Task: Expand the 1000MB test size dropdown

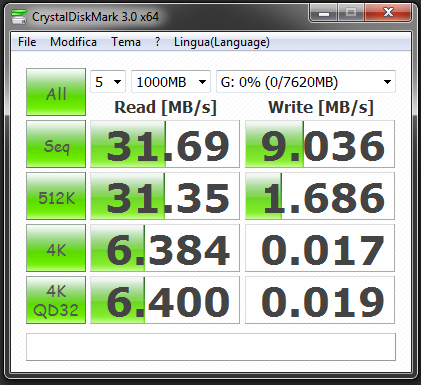Action: [171, 82]
